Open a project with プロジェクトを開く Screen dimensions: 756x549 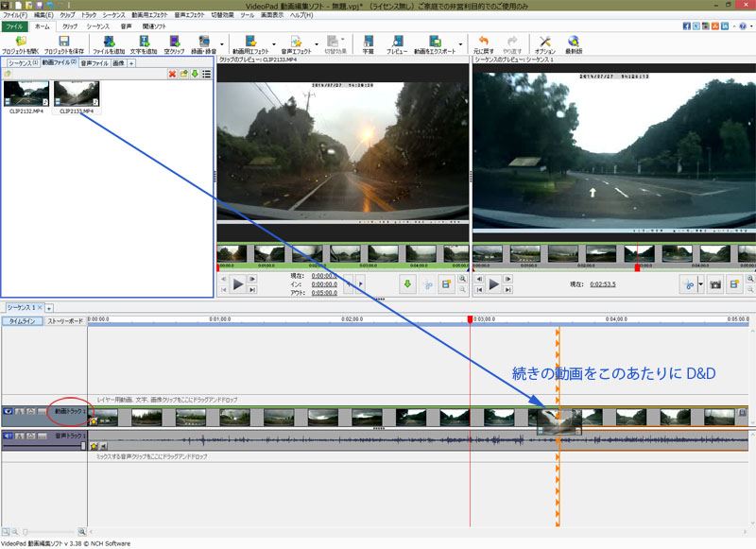(x=20, y=44)
